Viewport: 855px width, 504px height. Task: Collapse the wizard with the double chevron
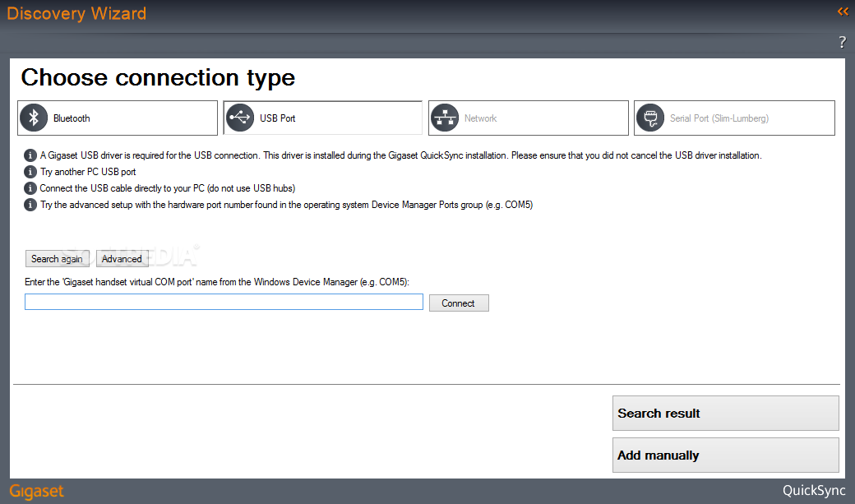tap(843, 12)
